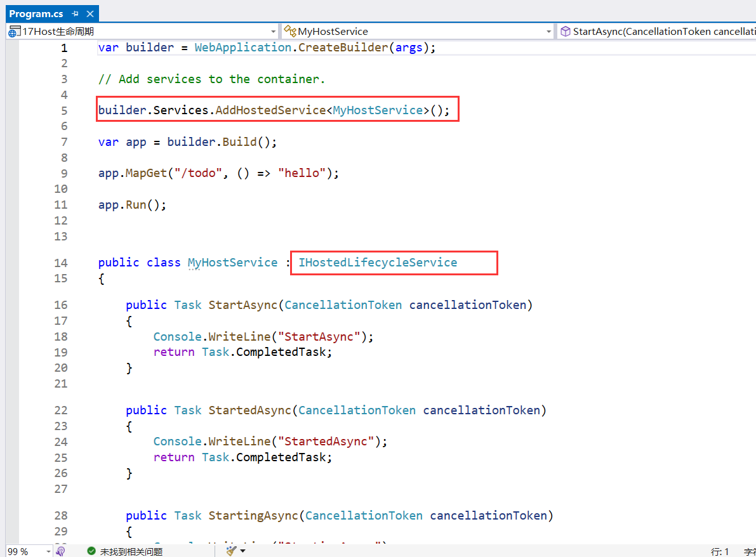Click the green checkmark status icon

[91, 551]
